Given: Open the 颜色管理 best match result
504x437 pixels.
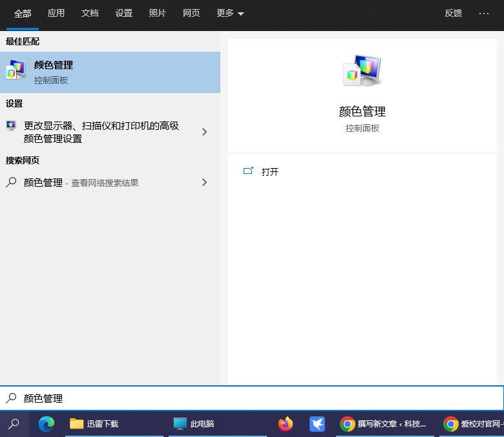Looking at the screenshot, I should tap(110, 72).
